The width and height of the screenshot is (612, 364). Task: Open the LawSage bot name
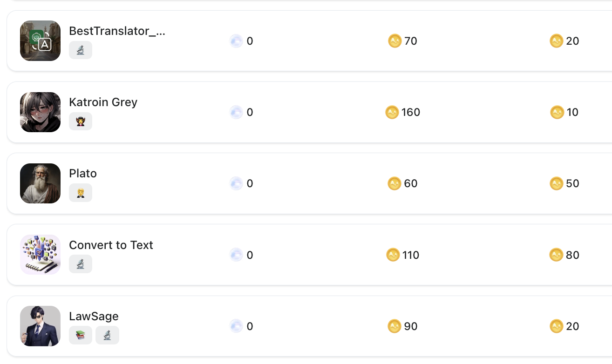[94, 316]
